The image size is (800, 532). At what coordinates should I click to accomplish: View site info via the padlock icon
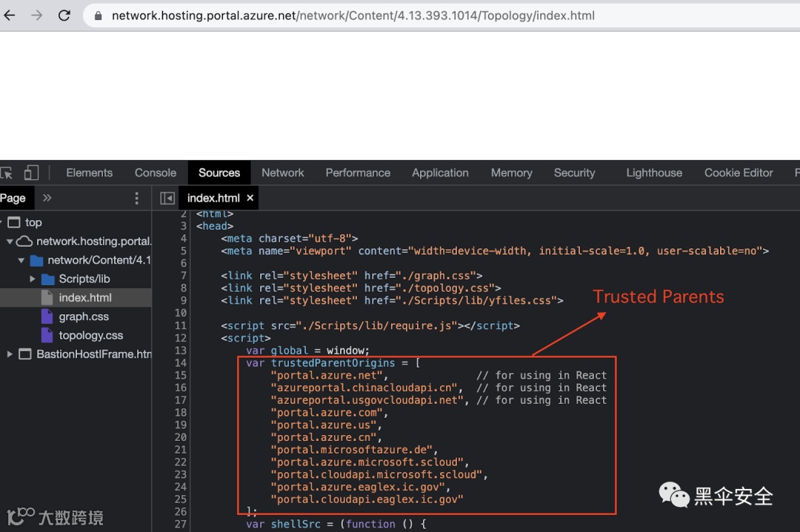99,16
